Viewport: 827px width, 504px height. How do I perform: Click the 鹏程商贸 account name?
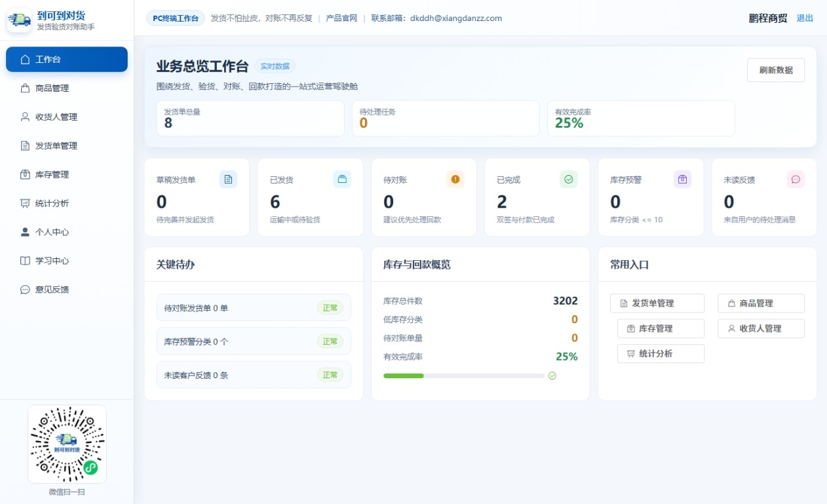[x=768, y=18]
